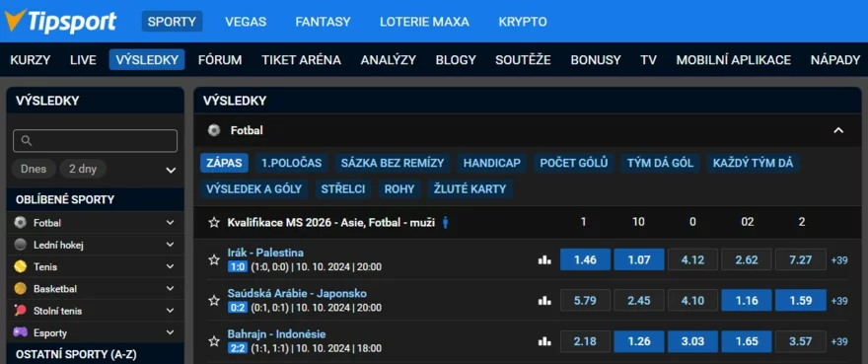
Task: Go to SOUTĚŽE menu item
Action: [523, 60]
